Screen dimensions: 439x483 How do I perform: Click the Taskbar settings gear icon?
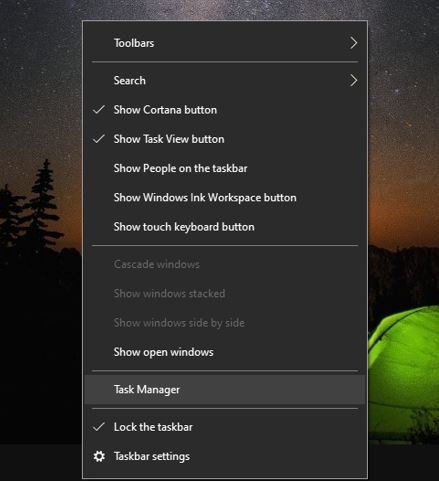[99, 456]
